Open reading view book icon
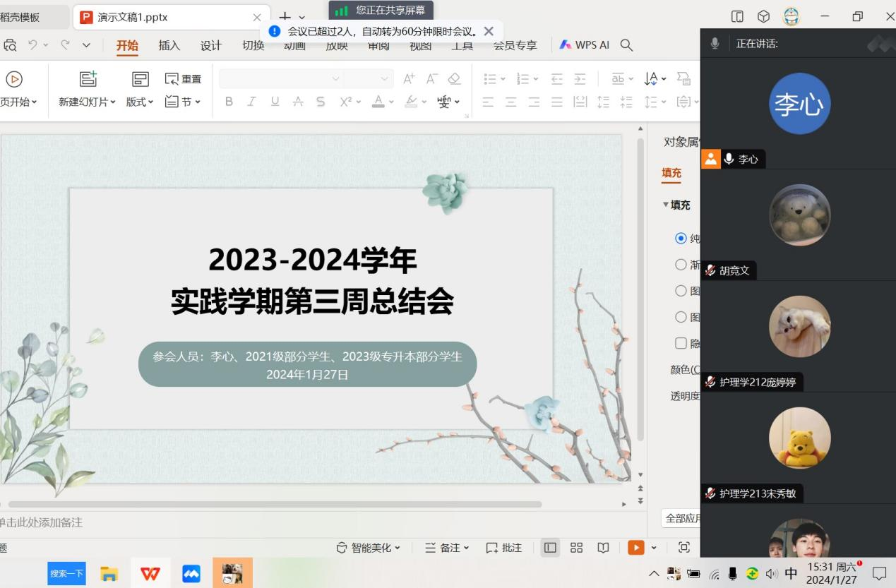The height and width of the screenshot is (588, 896). (603, 548)
